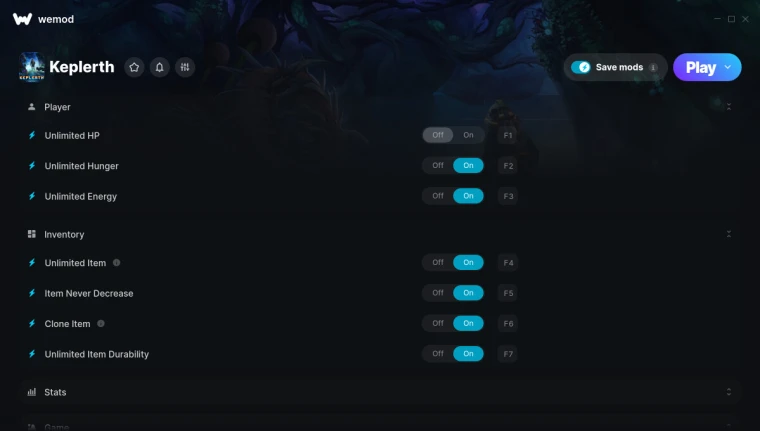This screenshot has height=431, width=760.
Task: Collapse the Player section
Action: point(728,107)
